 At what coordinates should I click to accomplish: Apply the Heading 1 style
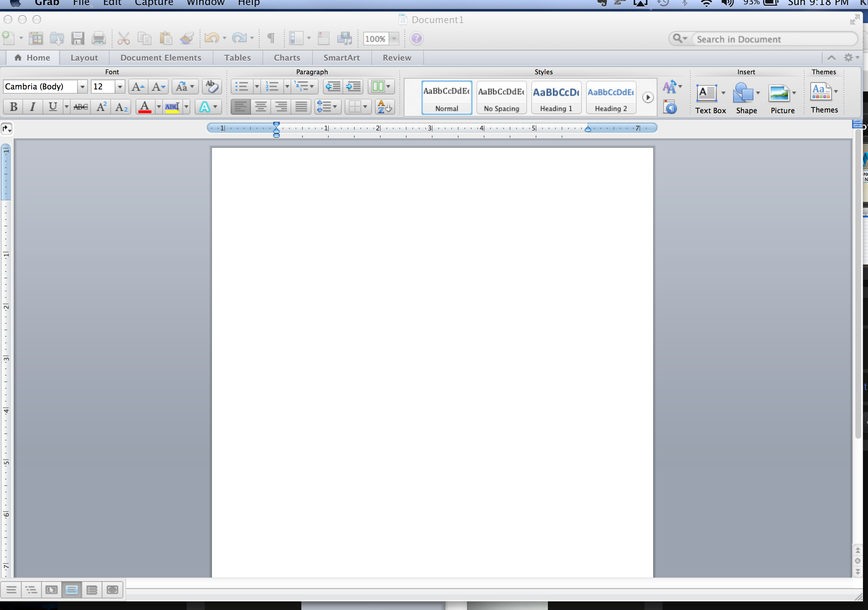coord(556,98)
